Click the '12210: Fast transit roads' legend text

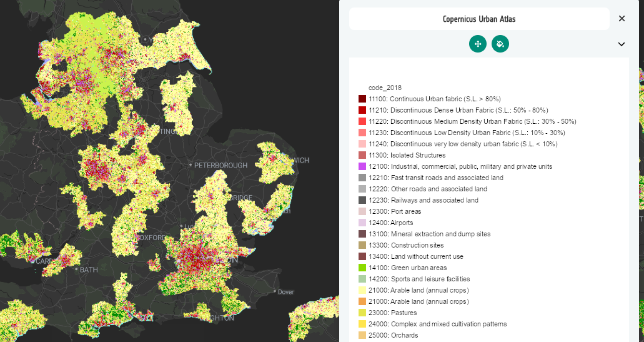(x=436, y=178)
